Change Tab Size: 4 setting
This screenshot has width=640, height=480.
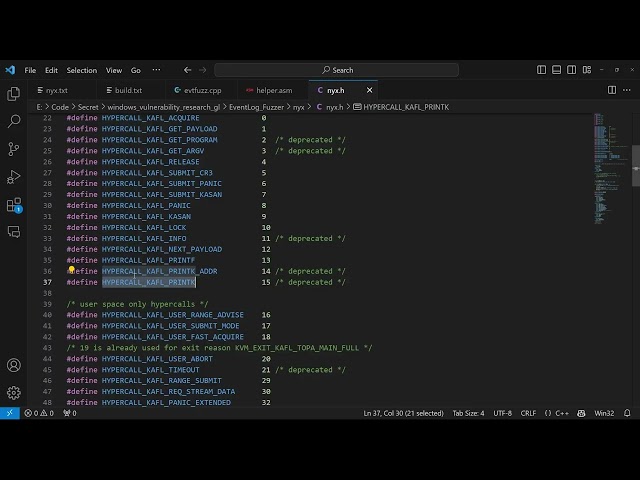coord(468,413)
